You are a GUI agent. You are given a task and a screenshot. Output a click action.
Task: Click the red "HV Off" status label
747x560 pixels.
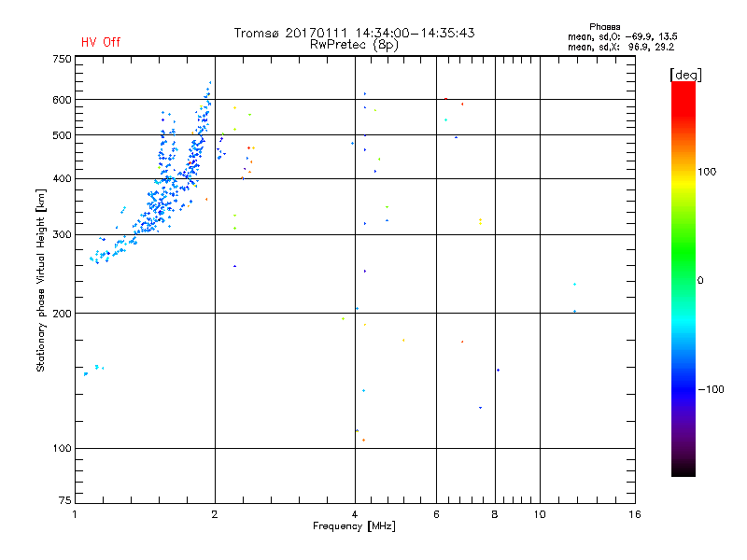[101, 42]
